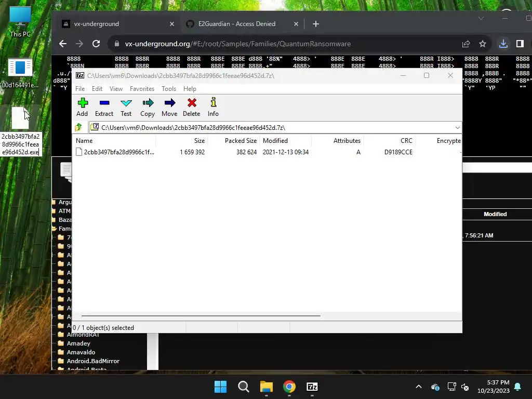Open clock showing 5:37 PM

[494, 387]
